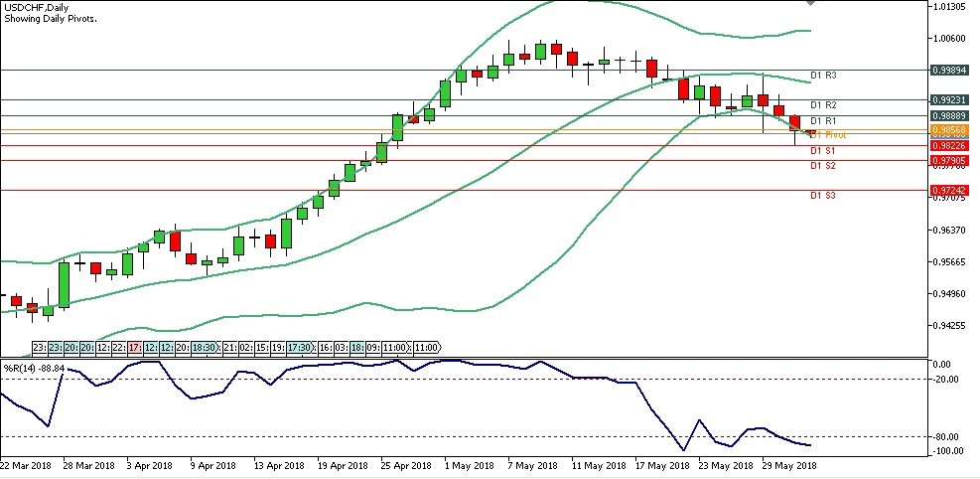The width and height of the screenshot is (980, 479).
Task: Click the D1 S2 support label
Action: click(823, 166)
